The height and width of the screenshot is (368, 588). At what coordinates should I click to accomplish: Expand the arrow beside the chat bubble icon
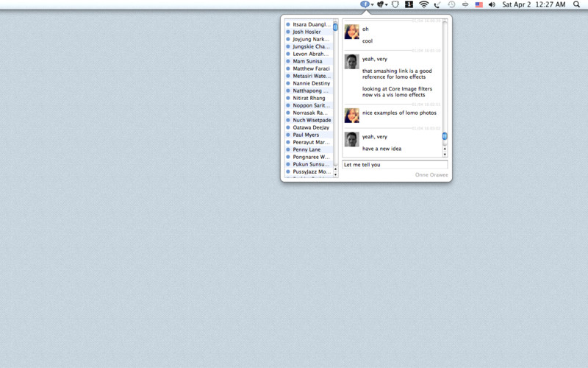point(372,5)
